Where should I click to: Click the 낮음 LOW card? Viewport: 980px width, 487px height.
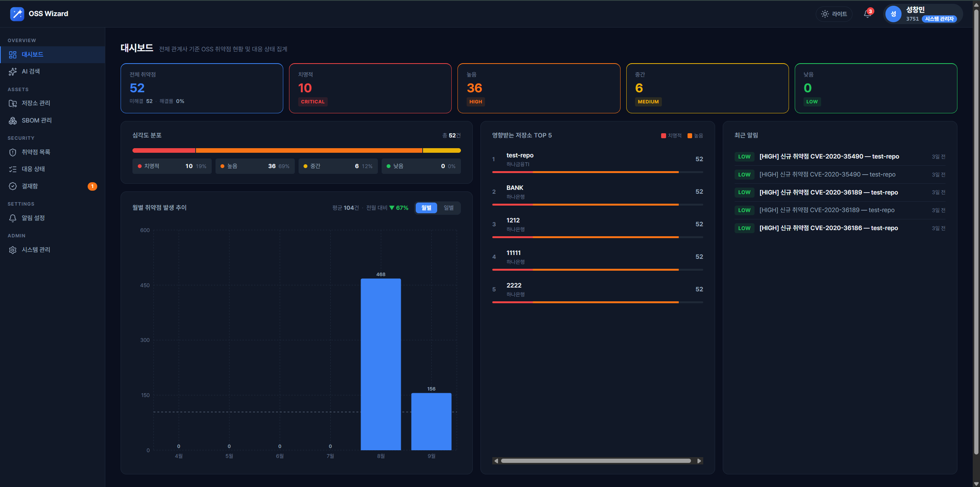click(x=876, y=88)
